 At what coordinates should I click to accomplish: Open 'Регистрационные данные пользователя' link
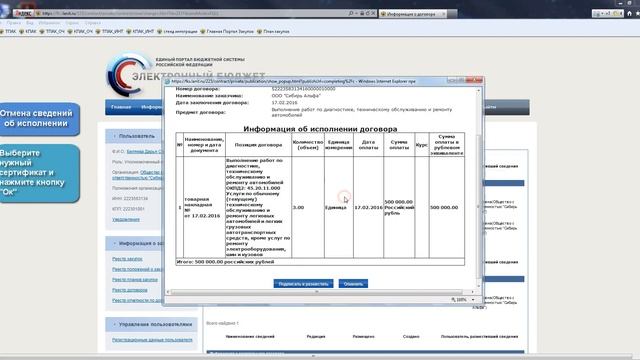point(152,340)
